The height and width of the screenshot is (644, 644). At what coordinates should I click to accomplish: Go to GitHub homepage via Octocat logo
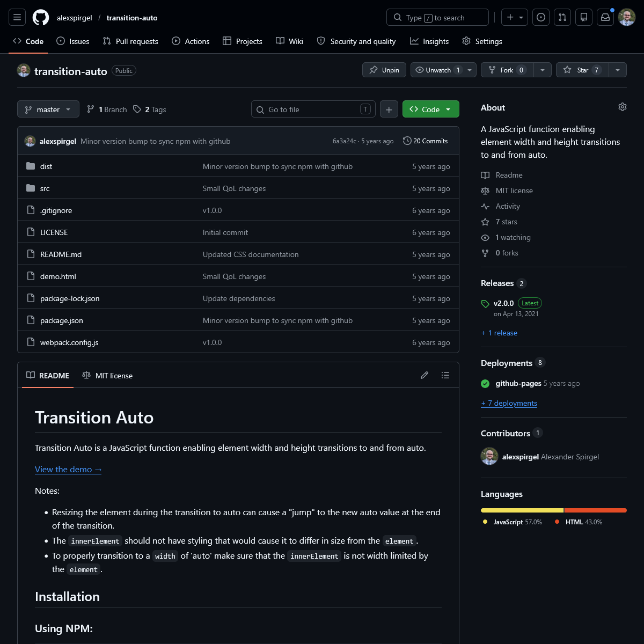pos(41,17)
